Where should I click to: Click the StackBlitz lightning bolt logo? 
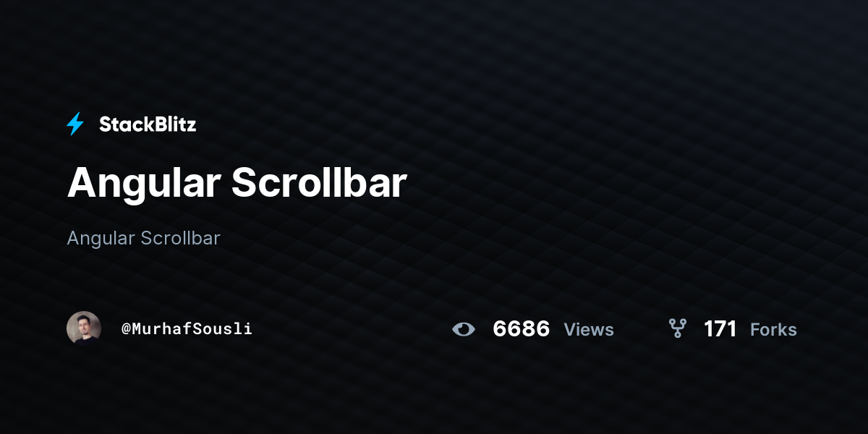[x=75, y=124]
